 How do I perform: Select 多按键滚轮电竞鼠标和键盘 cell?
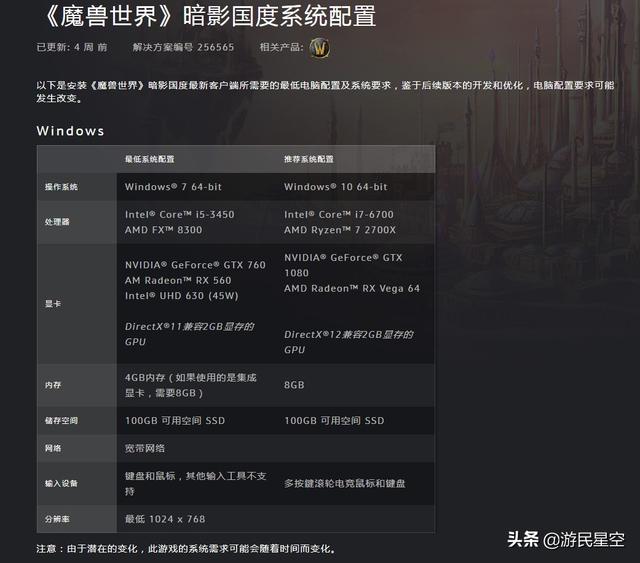click(x=344, y=483)
